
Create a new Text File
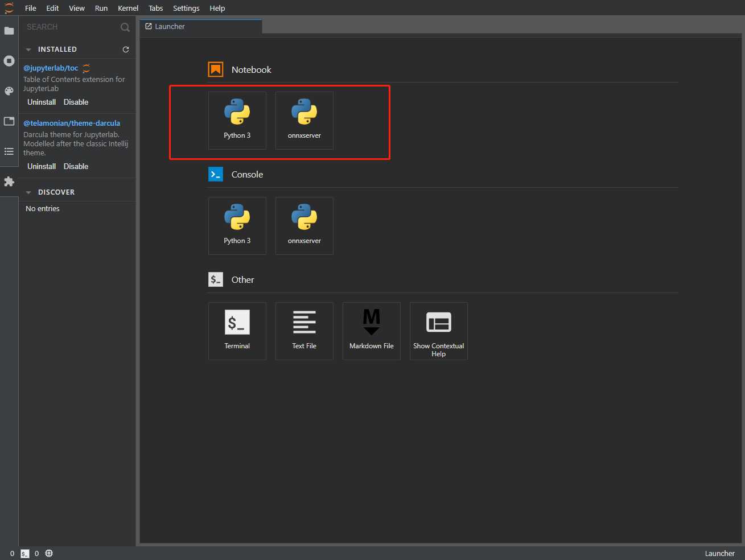tap(304, 331)
